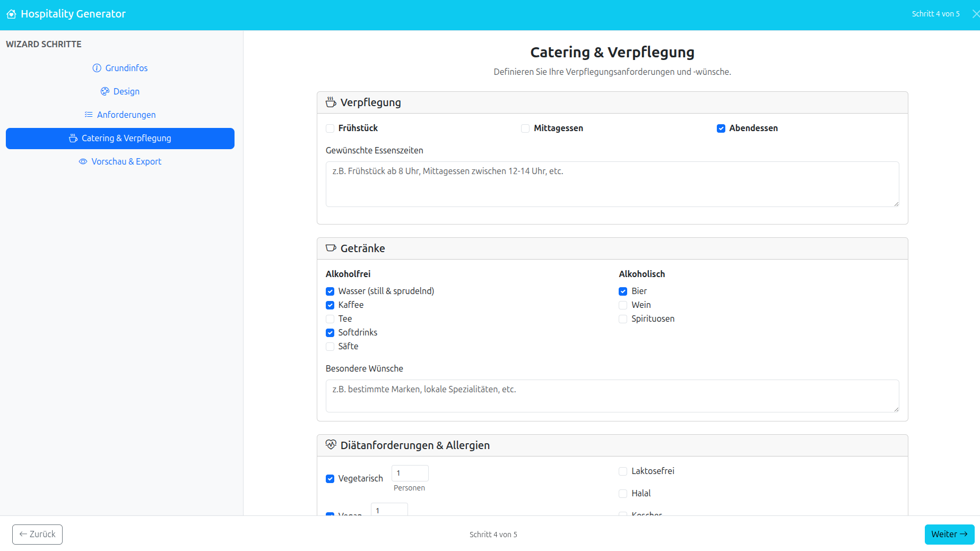Click the Design palette icon
Image resolution: width=980 pixels, height=551 pixels.
pos(105,91)
